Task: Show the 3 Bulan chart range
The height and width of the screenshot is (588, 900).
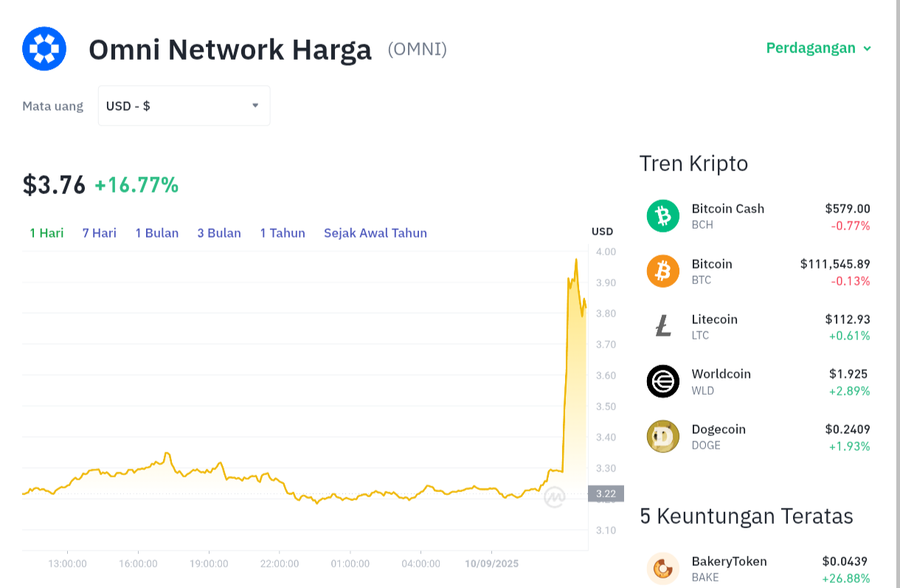Action: point(219,233)
